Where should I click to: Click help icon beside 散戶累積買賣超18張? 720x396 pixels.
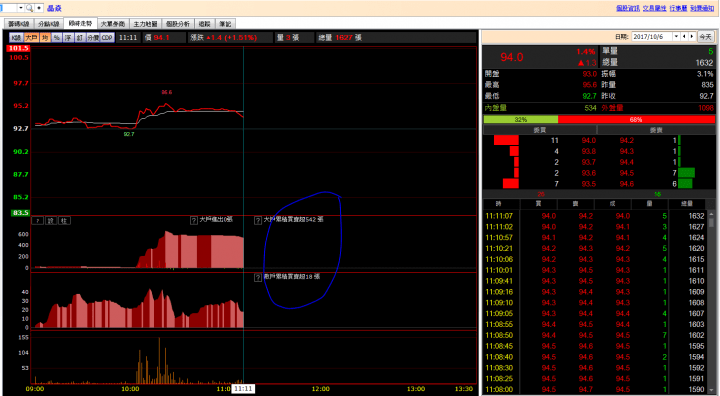(x=258, y=277)
